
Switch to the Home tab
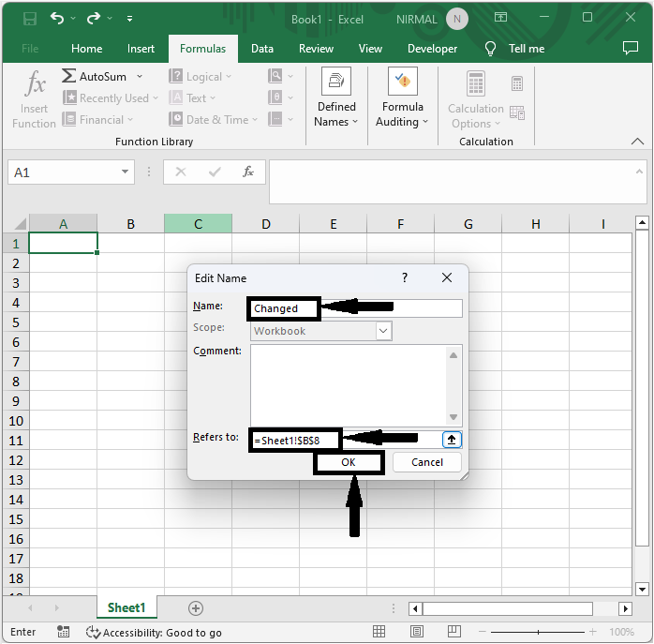pyautogui.click(x=87, y=49)
